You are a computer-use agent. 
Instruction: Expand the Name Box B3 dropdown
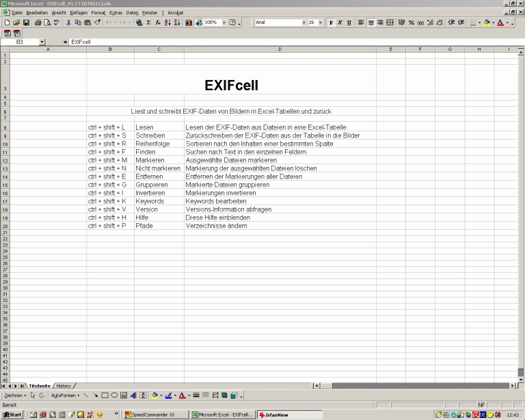tap(42, 42)
